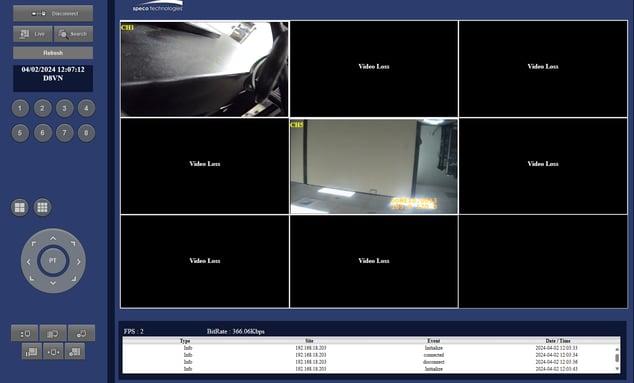Viewport: 634px width, 383px height.
Task: Pan camera right with PTZ arrow
Action: (x=78, y=262)
